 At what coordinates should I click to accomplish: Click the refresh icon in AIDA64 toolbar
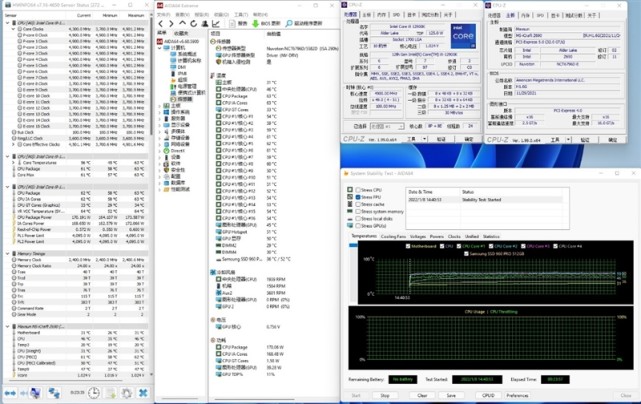point(194,23)
